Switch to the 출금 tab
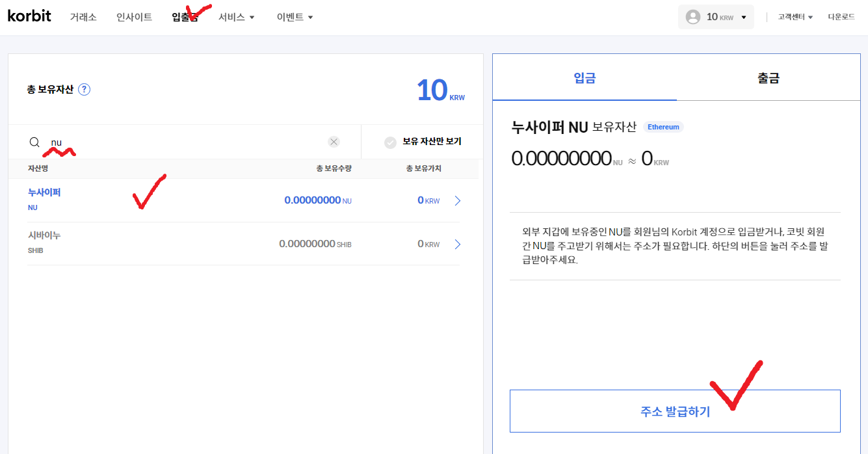The width and height of the screenshot is (868, 454). coord(769,78)
